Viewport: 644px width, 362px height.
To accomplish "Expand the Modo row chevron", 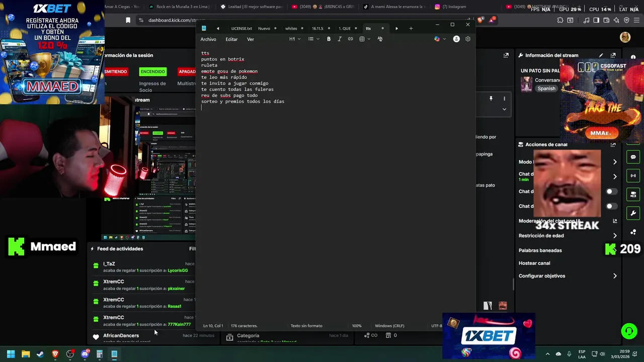I will 615,162.
